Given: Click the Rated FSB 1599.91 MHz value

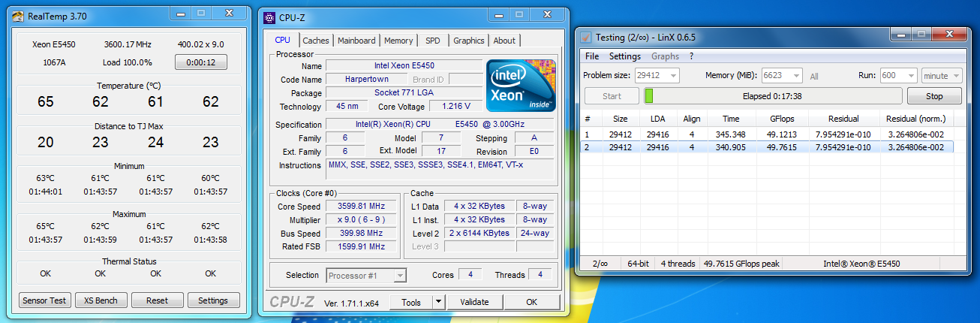Looking at the screenshot, I should coord(362,246).
